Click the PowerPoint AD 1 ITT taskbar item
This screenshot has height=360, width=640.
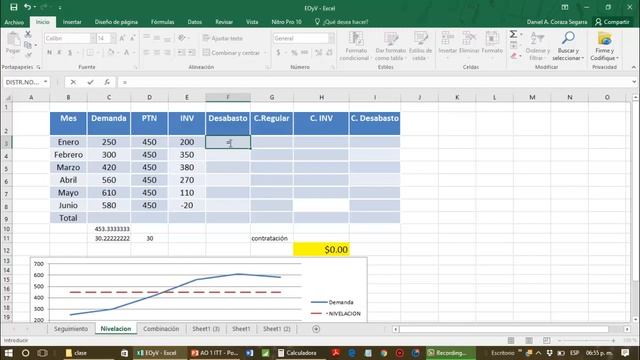point(214,353)
